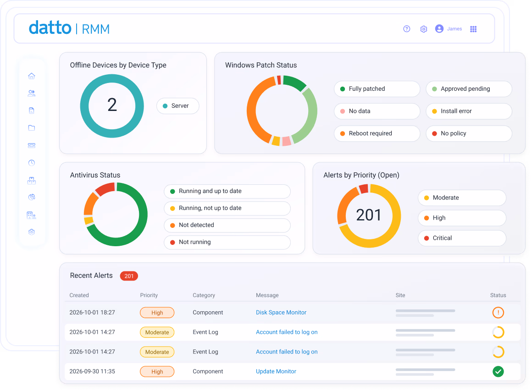
Task: Open the sidebar gear settings icon
Action: (x=32, y=232)
